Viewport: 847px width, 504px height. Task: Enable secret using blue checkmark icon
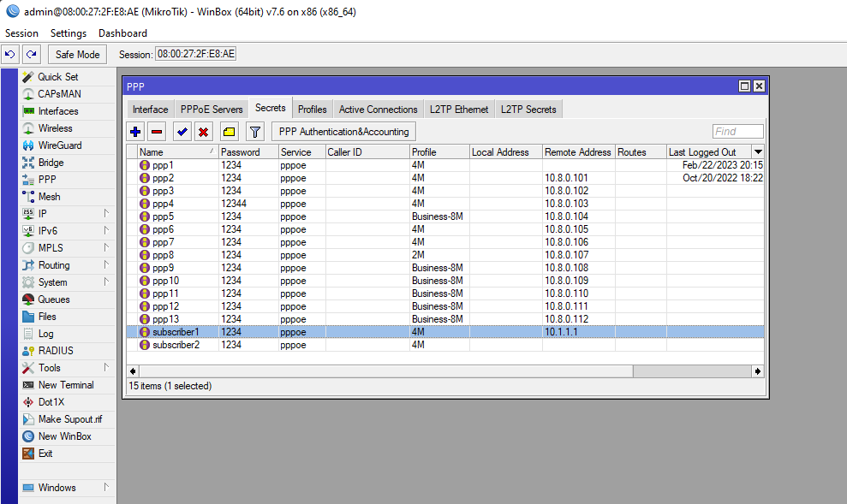(182, 132)
